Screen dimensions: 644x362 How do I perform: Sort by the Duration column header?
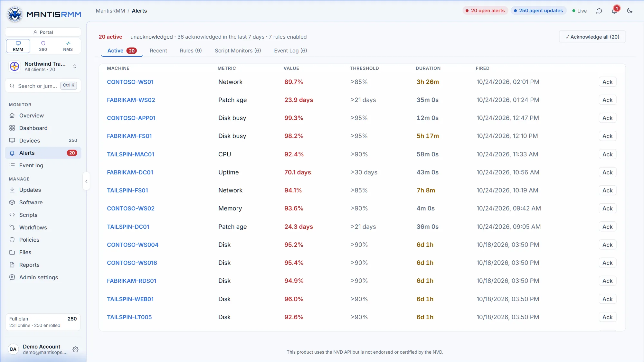pyautogui.click(x=428, y=68)
